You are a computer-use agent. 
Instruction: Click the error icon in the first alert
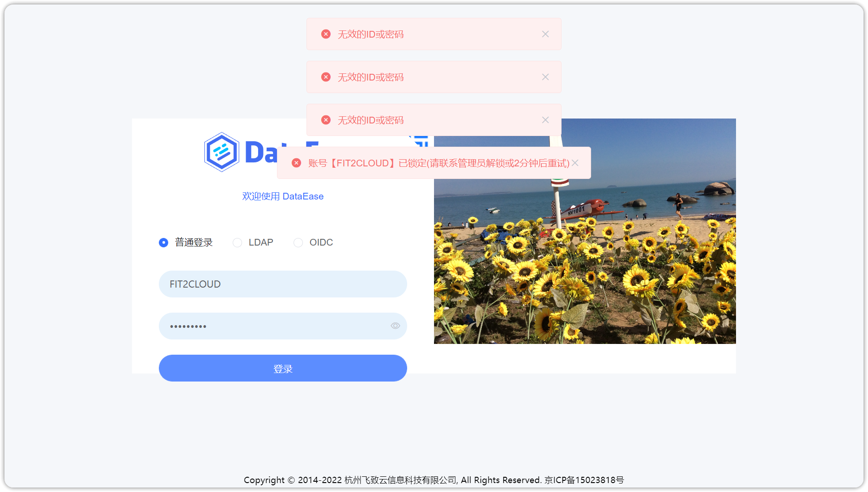tap(325, 34)
